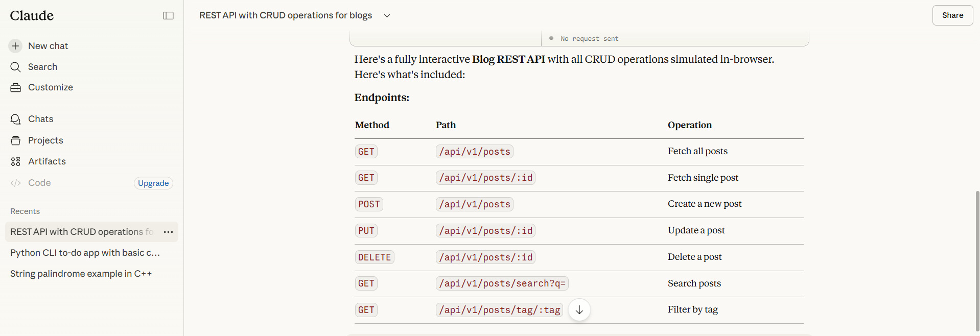The image size is (980, 336).
Task: Open the three-dot options for current chat
Action: coord(168,232)
